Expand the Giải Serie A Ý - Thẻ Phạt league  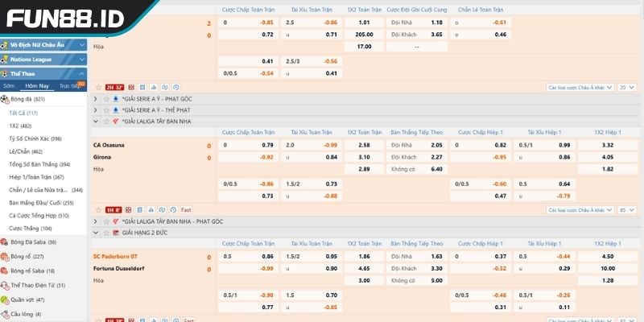[96, 109]
